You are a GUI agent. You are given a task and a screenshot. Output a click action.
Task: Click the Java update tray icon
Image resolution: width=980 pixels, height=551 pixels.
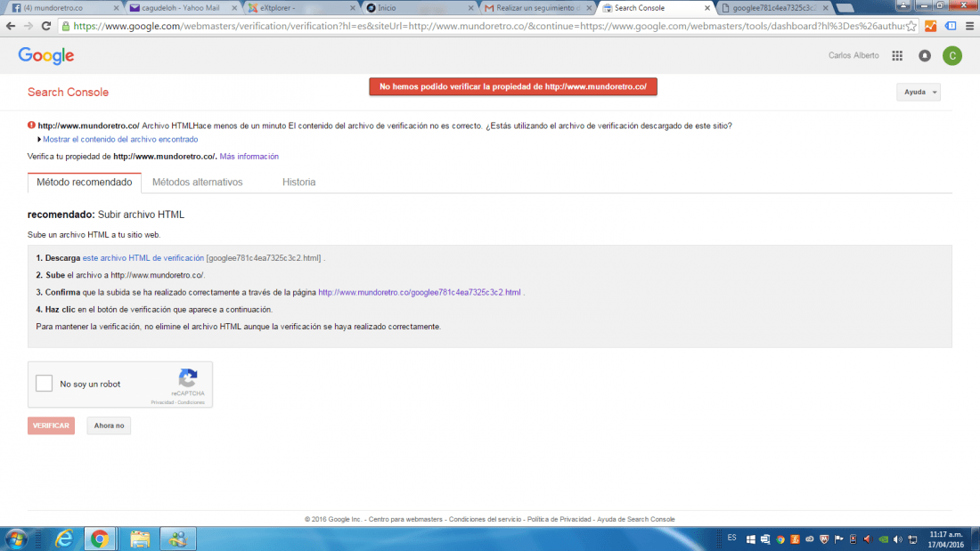(x=795, y=539)
